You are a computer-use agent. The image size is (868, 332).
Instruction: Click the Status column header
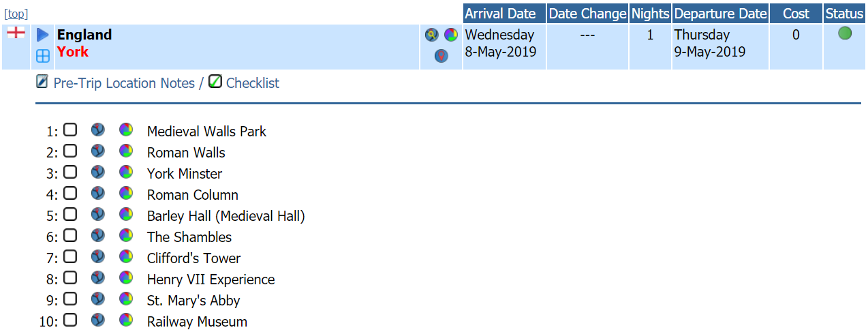[x=844, y=14]
